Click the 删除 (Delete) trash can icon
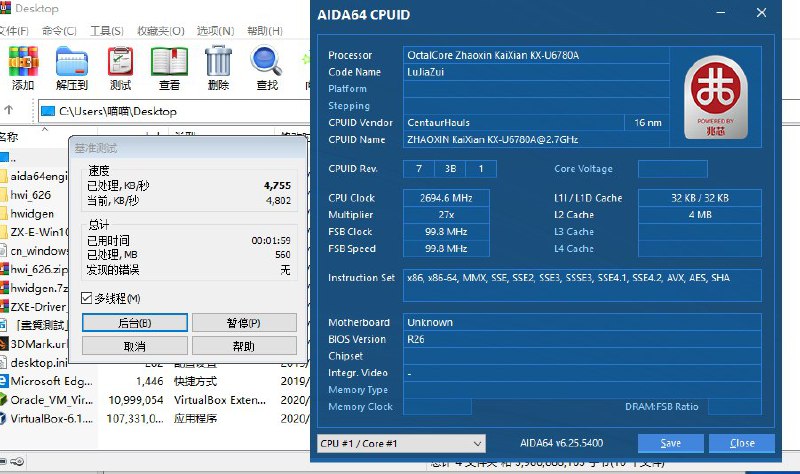This screenshot has width=800, height=474. pyautogui.click(x=218, y=62)
